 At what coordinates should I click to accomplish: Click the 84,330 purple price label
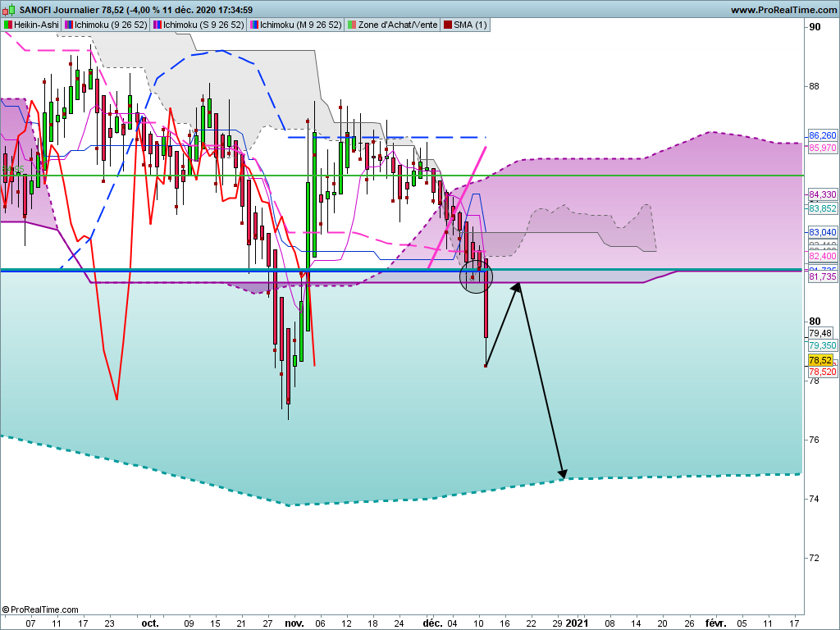coord(822,194)
